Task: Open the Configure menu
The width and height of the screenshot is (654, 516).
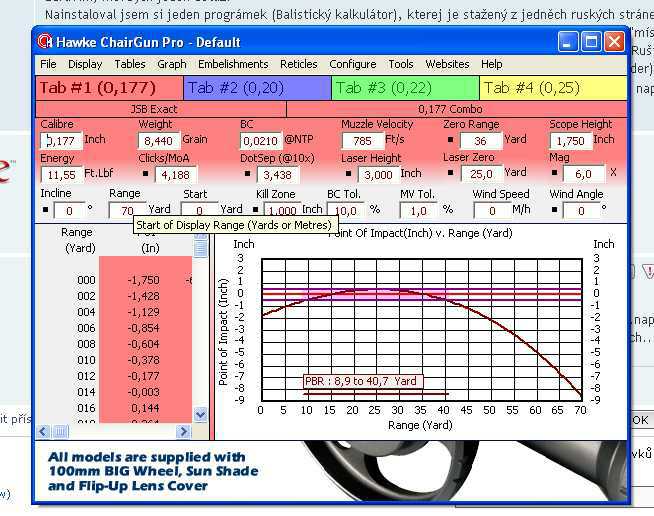Action: click(353, 64)
